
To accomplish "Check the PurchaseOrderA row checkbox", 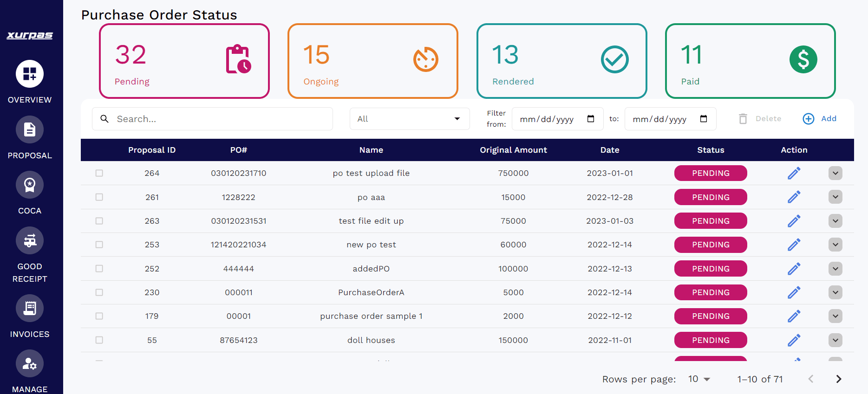I will pyautogui.click(x=99, y=292).
